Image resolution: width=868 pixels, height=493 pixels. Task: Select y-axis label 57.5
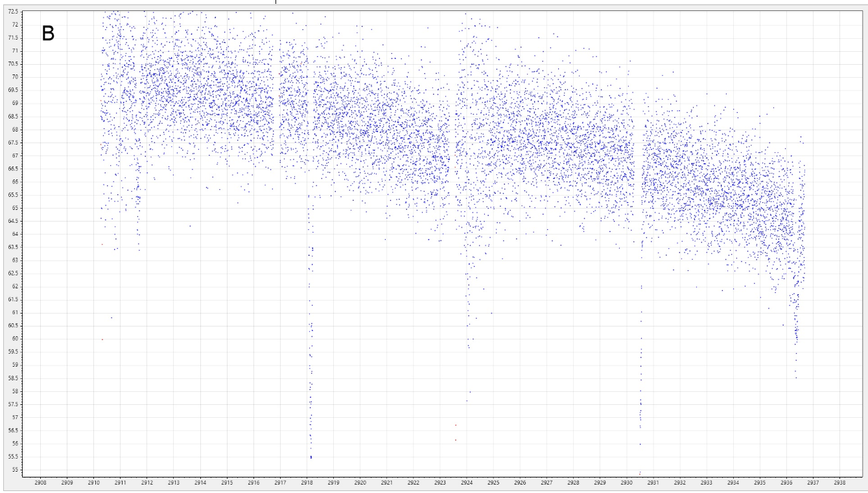14,404
